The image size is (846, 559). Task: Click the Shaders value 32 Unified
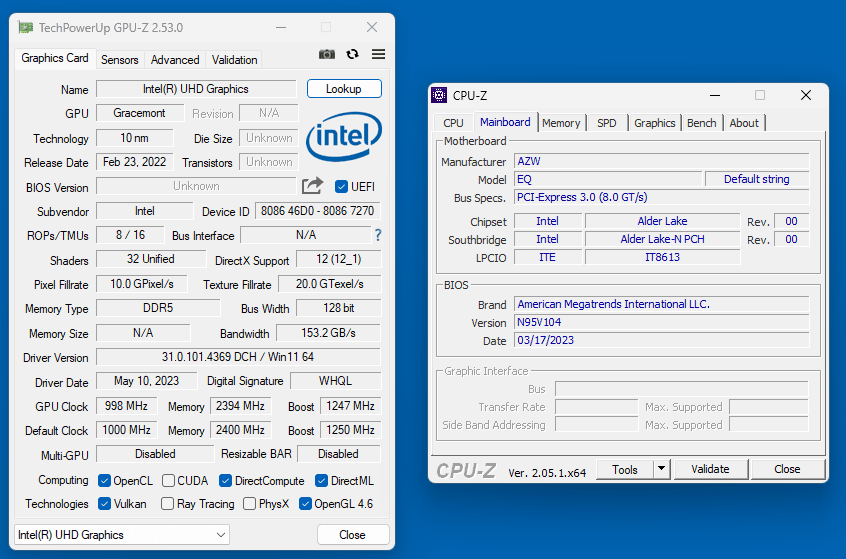point(151,259)
